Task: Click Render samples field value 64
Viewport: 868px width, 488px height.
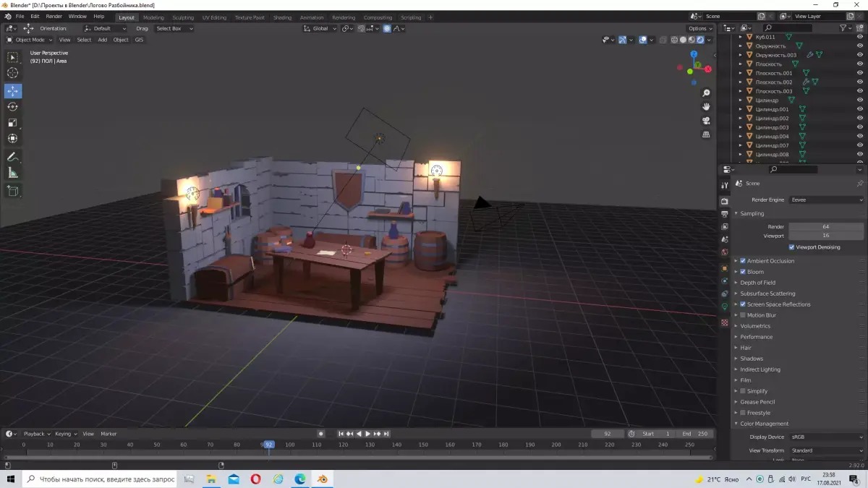Action: click(x=826, y=227)
